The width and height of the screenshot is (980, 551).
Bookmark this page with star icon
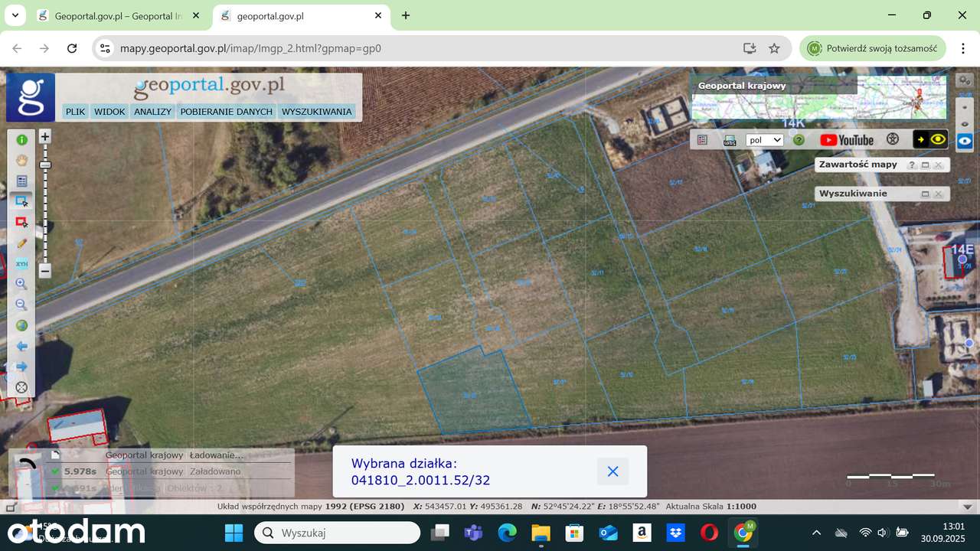tap(774, 48)
